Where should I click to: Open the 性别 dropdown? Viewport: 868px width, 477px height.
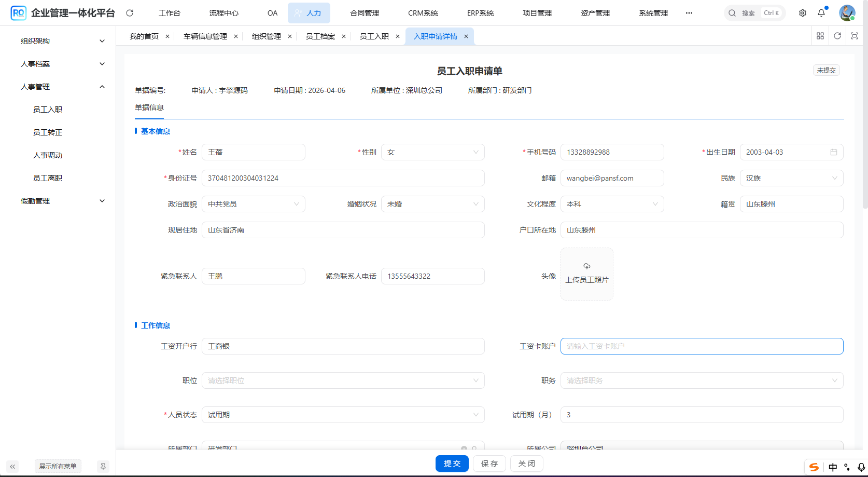click(432, 152)
